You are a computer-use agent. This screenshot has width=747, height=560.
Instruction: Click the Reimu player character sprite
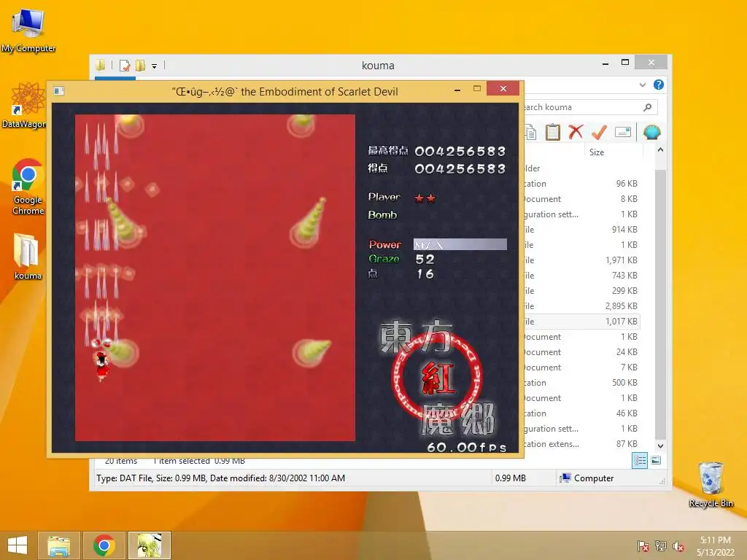[x=102, y=366]
